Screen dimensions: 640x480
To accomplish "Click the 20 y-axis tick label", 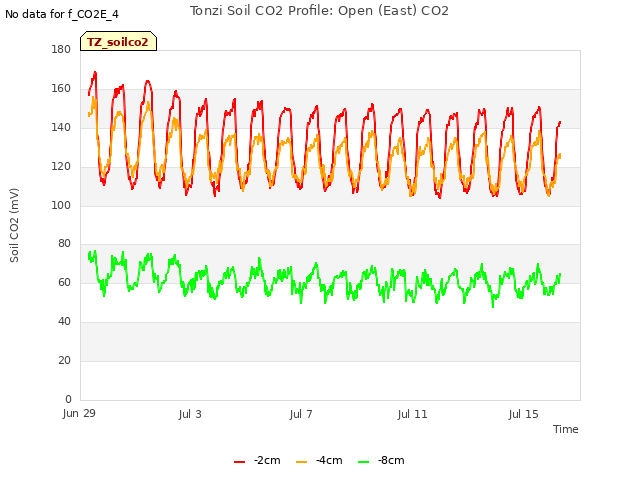I will coord(64,360).
